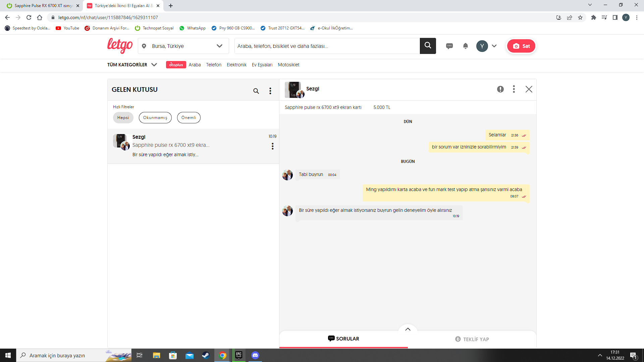Select the Hepsi quick filter
The height and width of the screenshot is (362, 644).
click(x=123, y=118)
